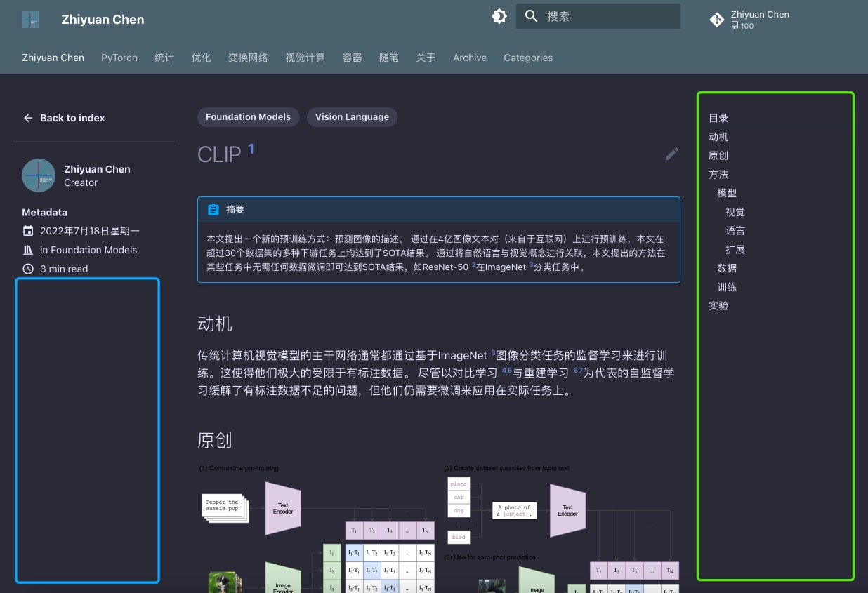Image resolution: width=868 pixels, height=593 pixels.
Task: Jump to 实验 in table of contents
Action: tap(718, 306)
